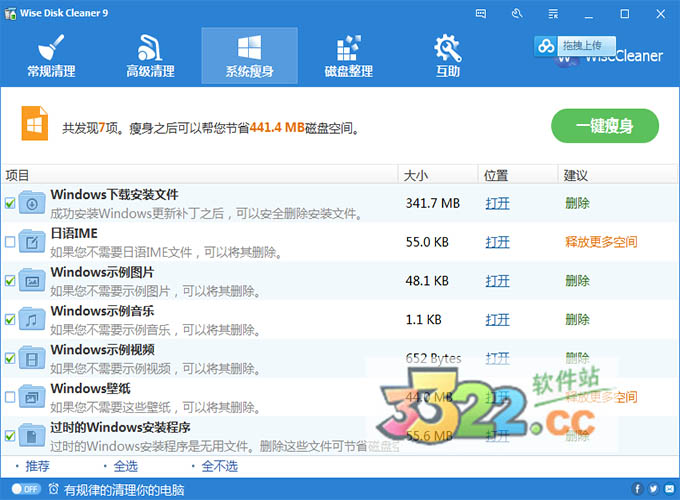680x500 pixels.
Task: Click the 全不选 select none link
Action: [219, 466]
